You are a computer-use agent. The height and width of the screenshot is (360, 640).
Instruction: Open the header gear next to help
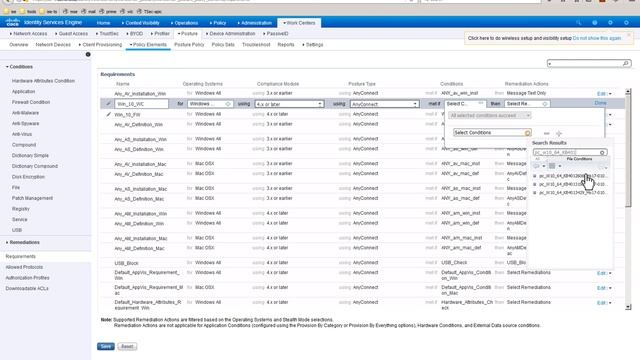pos(610,23)
